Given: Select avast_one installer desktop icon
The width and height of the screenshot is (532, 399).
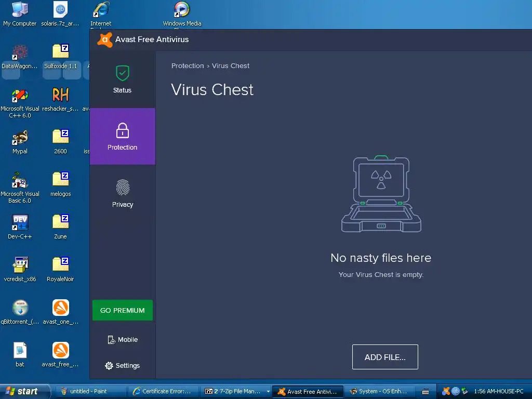Looking at the screenshot, I should pyautogui.click(x=60, y=312).
